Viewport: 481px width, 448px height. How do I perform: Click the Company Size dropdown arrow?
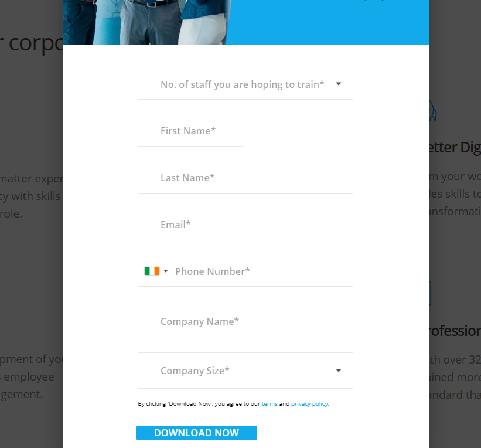[339, 371]
